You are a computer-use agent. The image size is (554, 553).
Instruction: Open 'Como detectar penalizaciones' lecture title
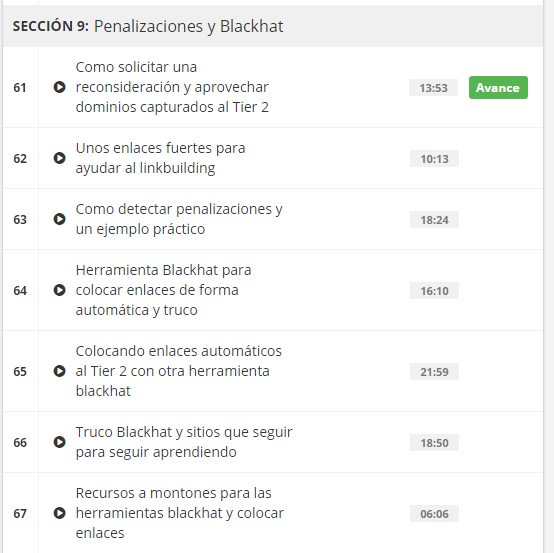179,219
